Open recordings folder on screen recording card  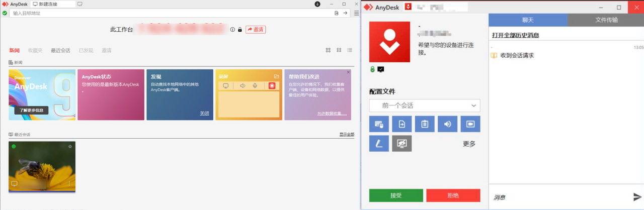coord(276,76)
